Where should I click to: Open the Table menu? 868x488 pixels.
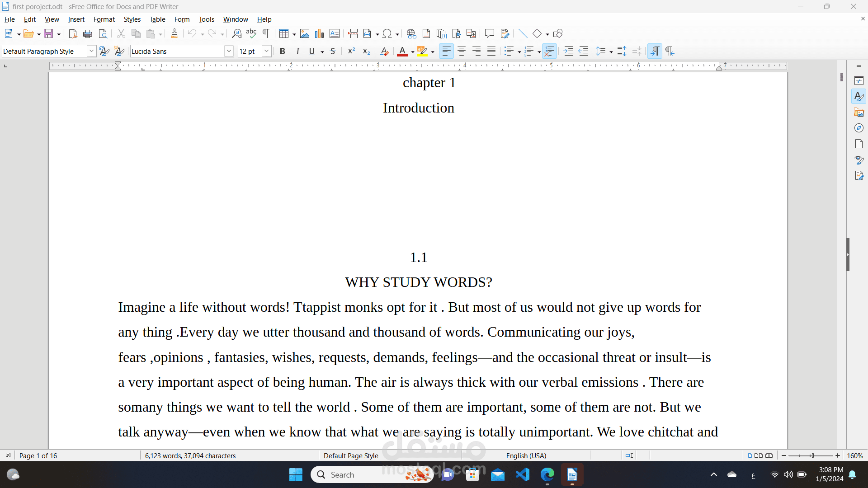click(x=157, y=19)
